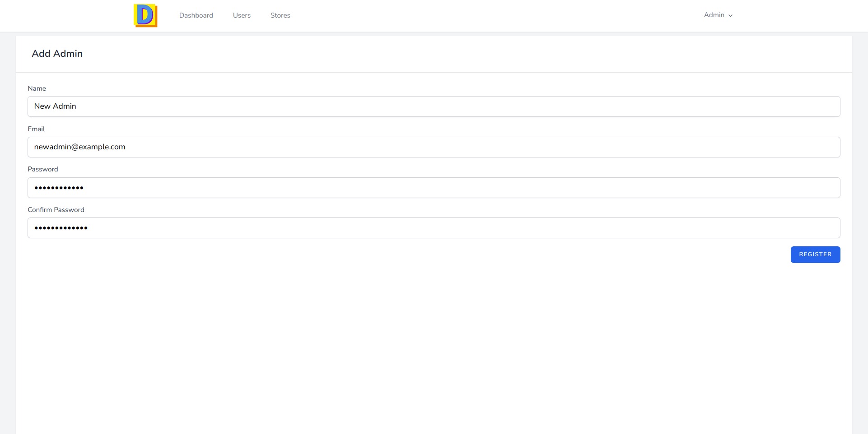Open the Stores nav link

[280, 15]
